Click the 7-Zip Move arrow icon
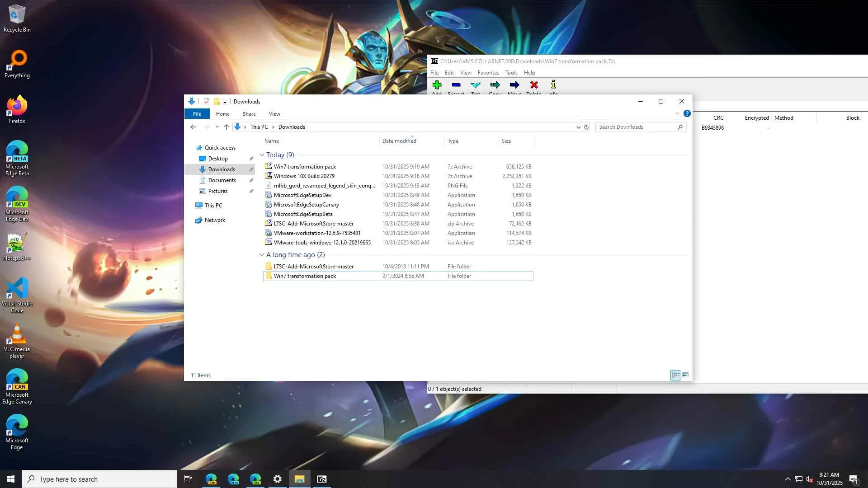The width and height of the screenshot is (868, 488). 514,85
